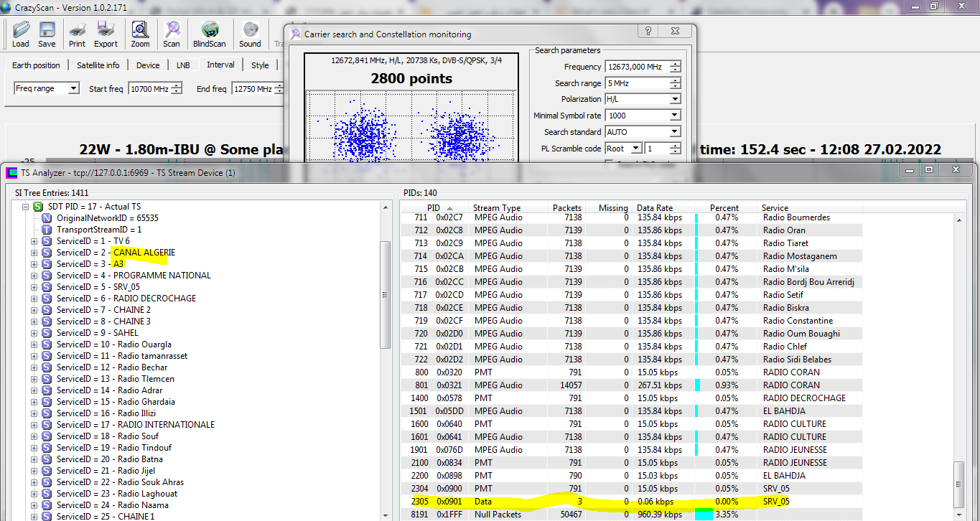Viewport: 980px width, 521px height.
Task: Click the End freq 12750 MHz field
Action: pyautogui.click(x=253, y=89)
